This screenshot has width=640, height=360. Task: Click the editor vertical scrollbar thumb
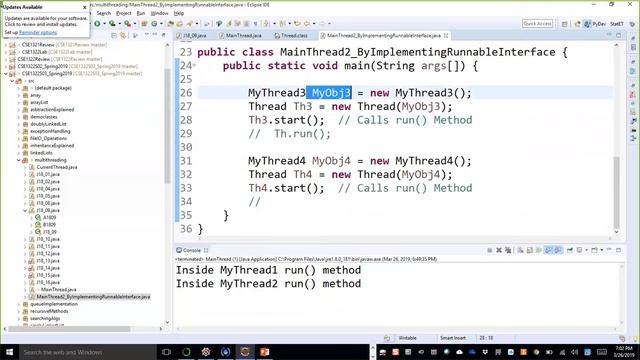(616, 192)
